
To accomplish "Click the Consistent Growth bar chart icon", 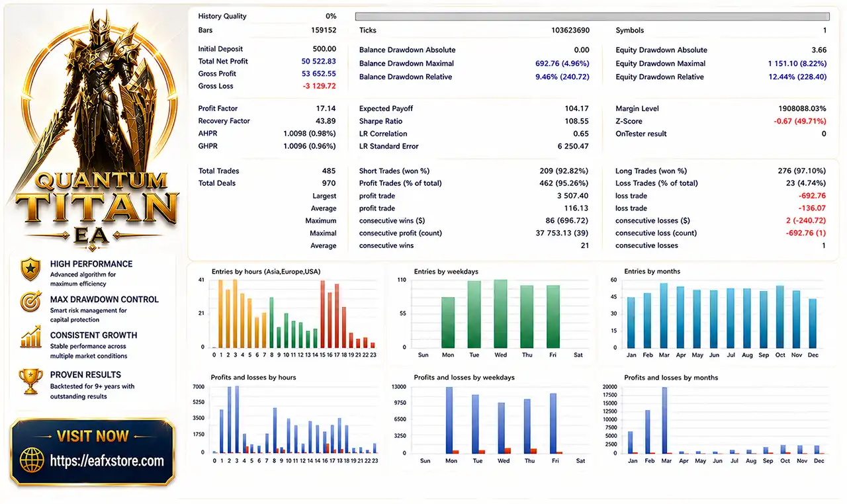I will click(30, 339).
